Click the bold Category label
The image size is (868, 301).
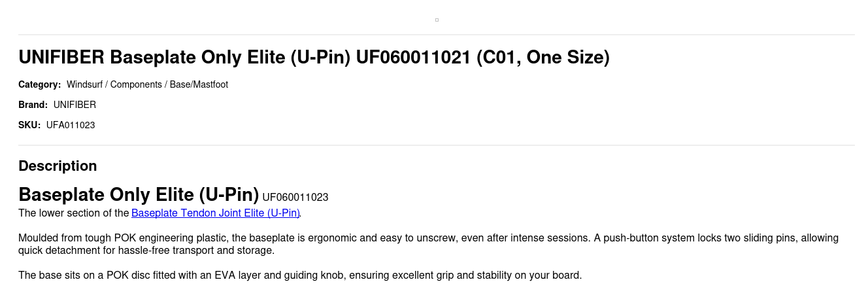click(x=39, y=84)
